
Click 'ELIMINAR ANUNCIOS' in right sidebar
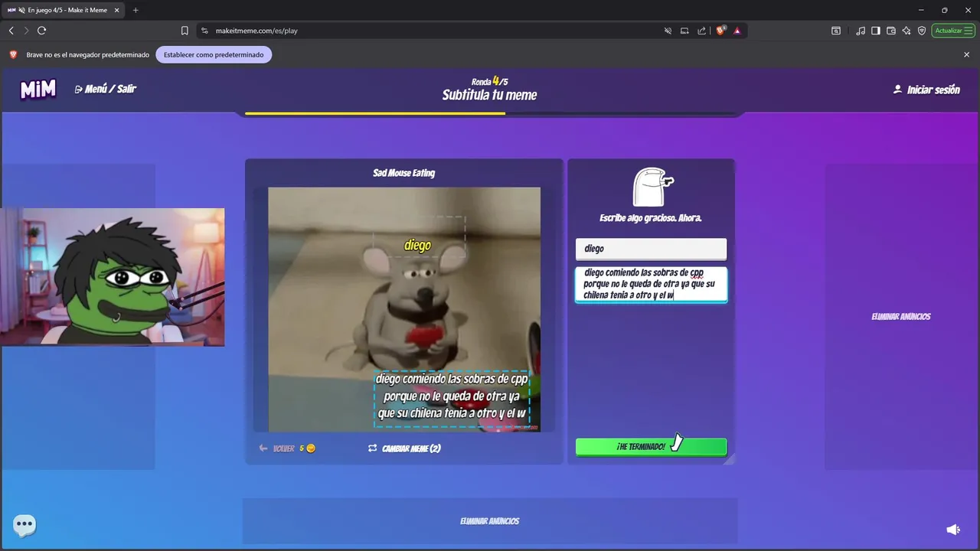[x=901, y=317]
